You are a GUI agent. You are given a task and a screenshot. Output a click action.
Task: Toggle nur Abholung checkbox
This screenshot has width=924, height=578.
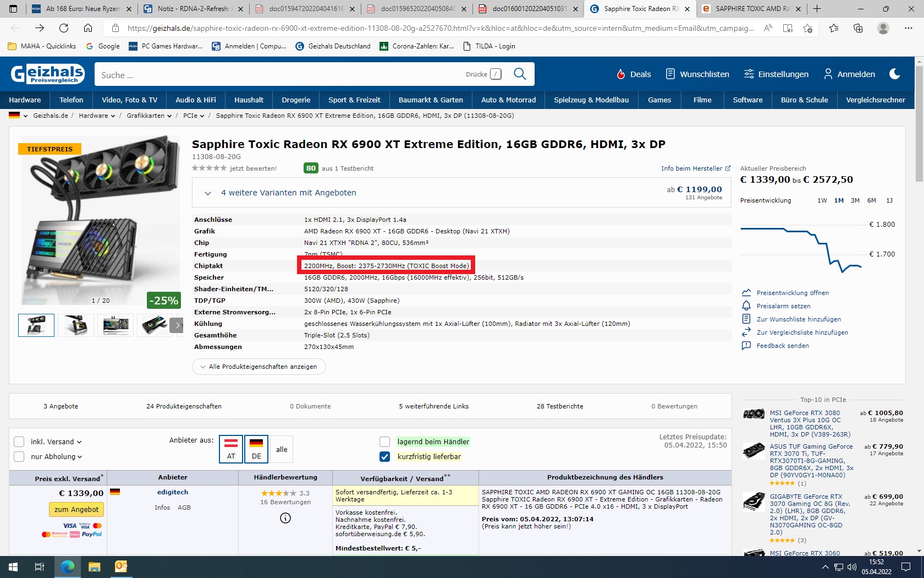pos(19,456)
